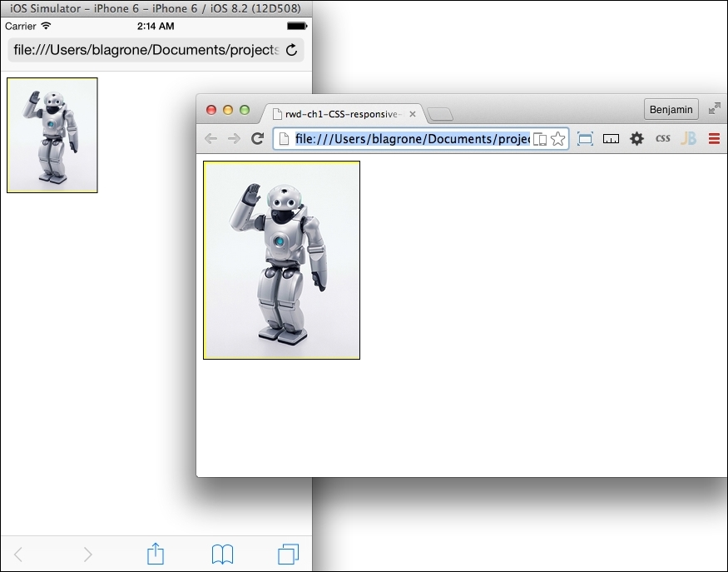The height and width of the screenshot is (572, 728).
Task: Click the ruler extension icon in Chrome
Action: 611,139
